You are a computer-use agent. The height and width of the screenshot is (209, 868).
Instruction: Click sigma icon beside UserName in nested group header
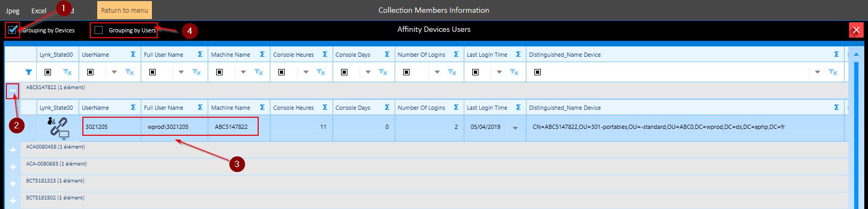click(133, 108)
